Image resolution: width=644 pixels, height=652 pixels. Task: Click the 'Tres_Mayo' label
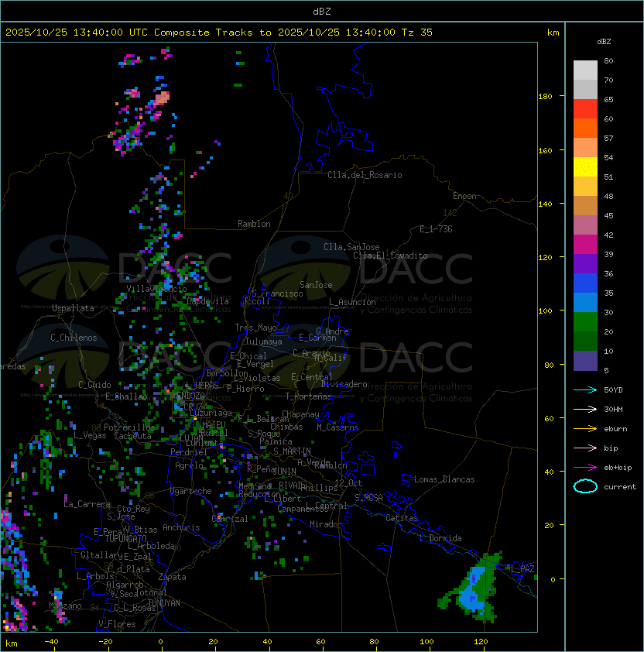pos(255,328)
